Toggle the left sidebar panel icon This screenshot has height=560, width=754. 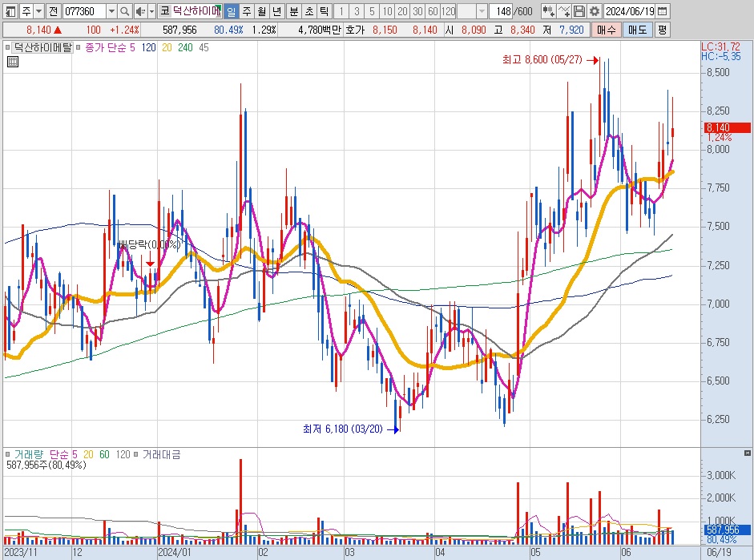point(10,11)
